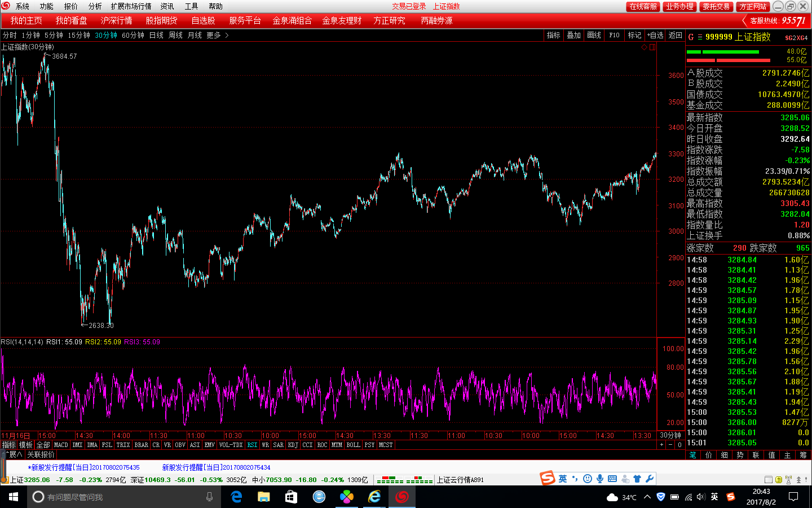Image resolution: width=812 pixels, height=508 pixels.
Task: Open Microsoft Edge from the taskbar
Action: pos(237,497)
